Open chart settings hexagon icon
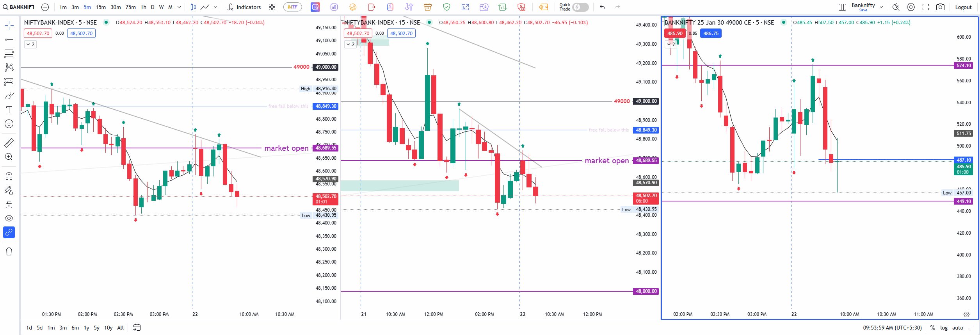 911,7
